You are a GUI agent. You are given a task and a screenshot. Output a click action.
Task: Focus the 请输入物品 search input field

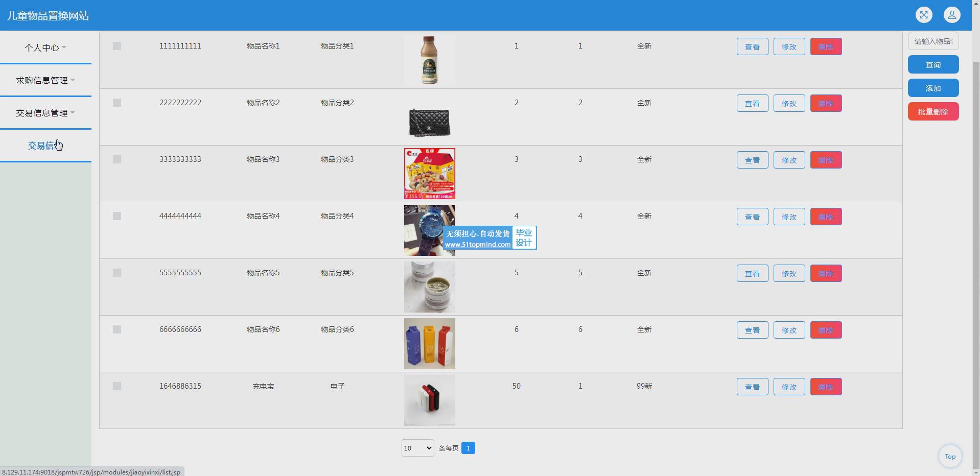[933, 41]
